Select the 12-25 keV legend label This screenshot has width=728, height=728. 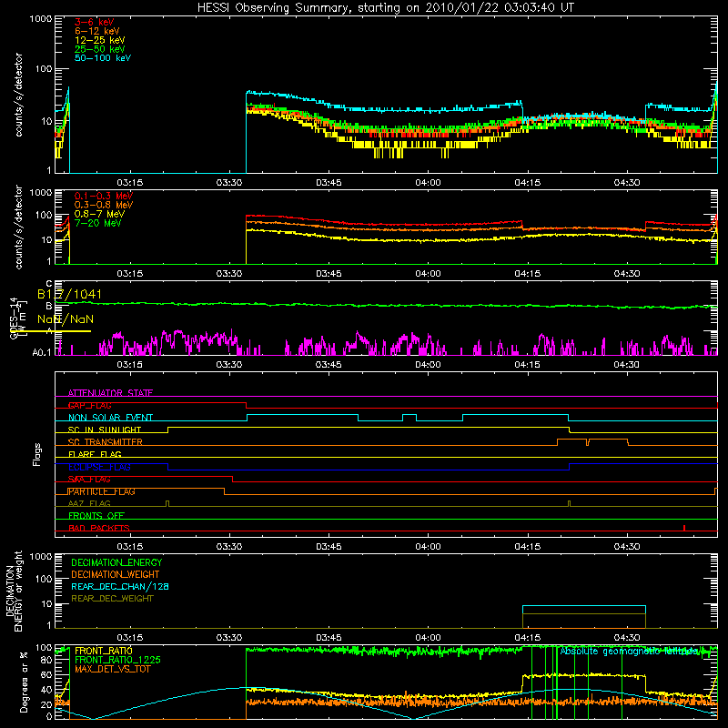point(99,40)
